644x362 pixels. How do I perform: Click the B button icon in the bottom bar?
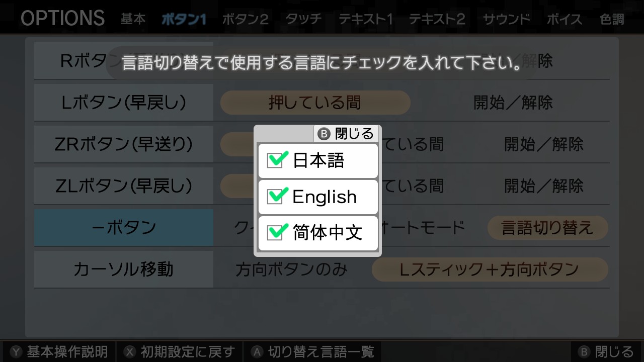coord(584,352)
